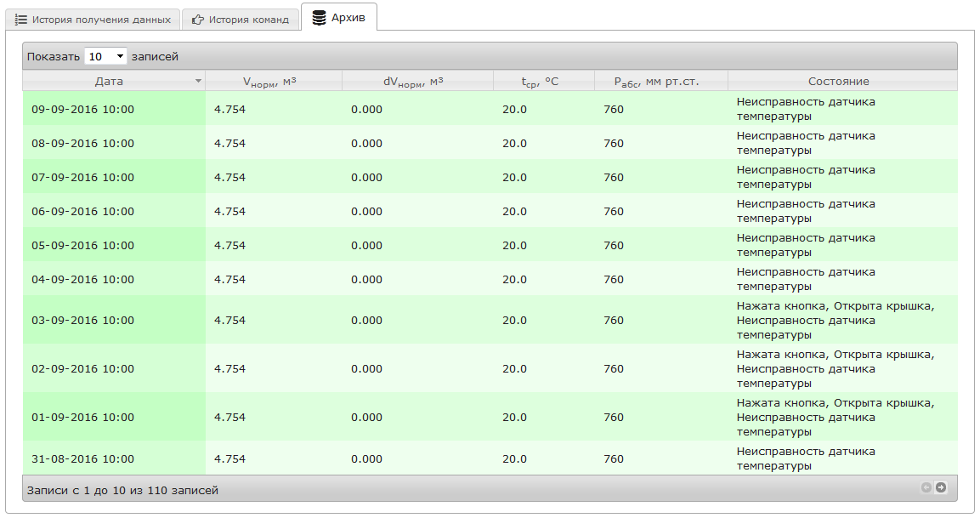The width and height of the screenshot is (980, 518).
Task: Click Vнорм value in 05-09-2016 row
Action: 229,246
